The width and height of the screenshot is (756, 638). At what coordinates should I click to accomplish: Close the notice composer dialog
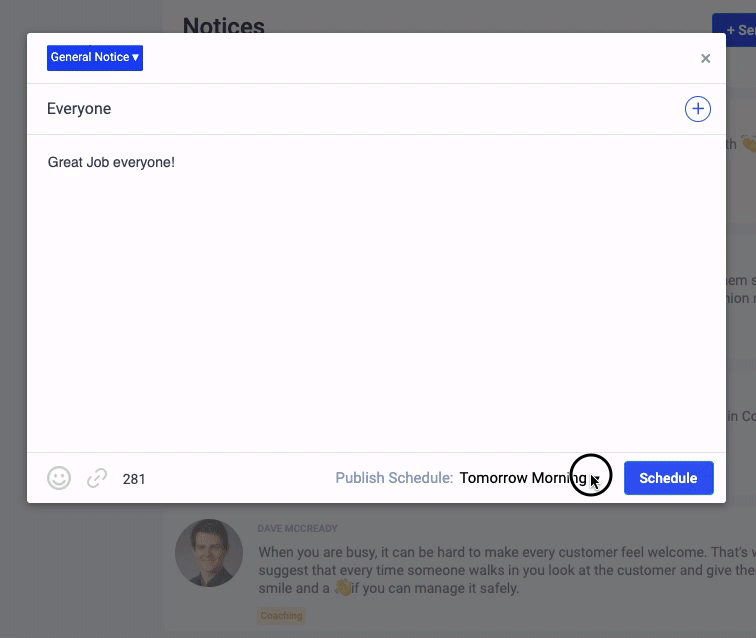(705, 59)
